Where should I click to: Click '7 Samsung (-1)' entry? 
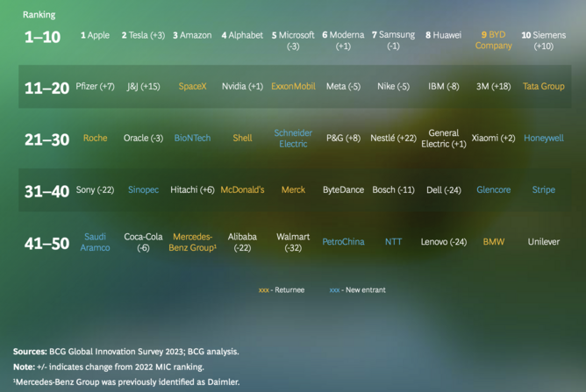click(x=393, y=40)
